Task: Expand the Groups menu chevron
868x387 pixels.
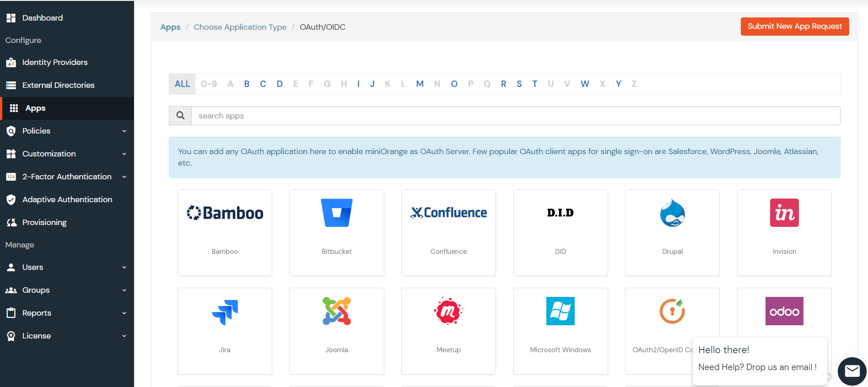Action: (x=124, y=290)
